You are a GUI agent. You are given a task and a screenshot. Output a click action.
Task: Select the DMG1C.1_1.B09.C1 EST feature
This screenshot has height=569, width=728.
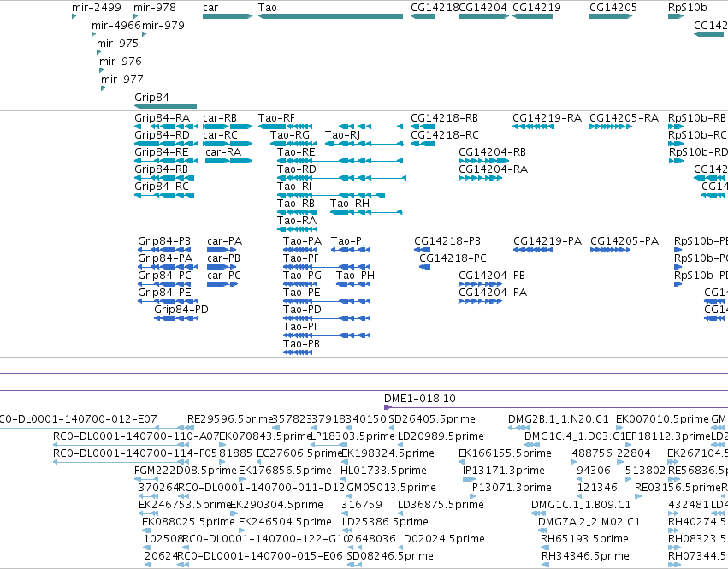click(539, 513)
